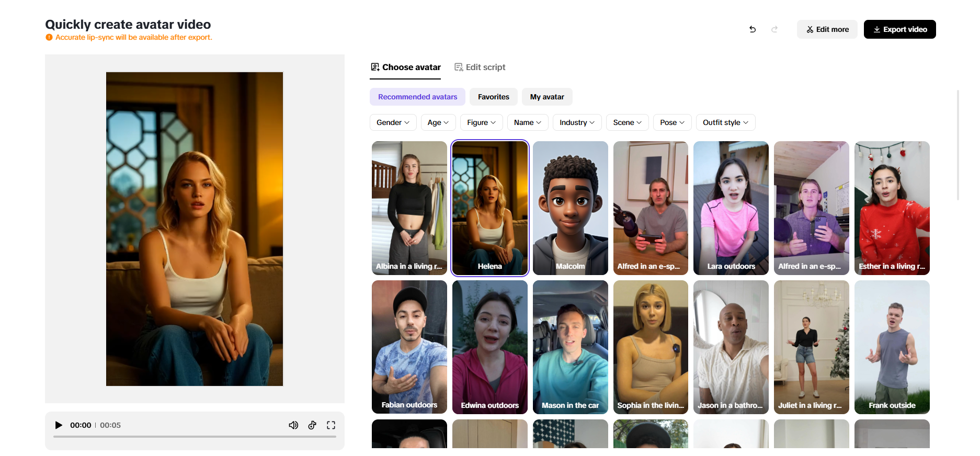
Task: Show Favorites avatars
Action: [493, 97]
